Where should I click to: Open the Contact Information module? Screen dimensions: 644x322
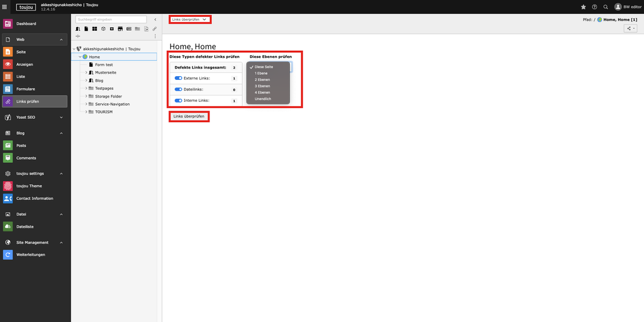pyautogui.click(x=8, y=199)
